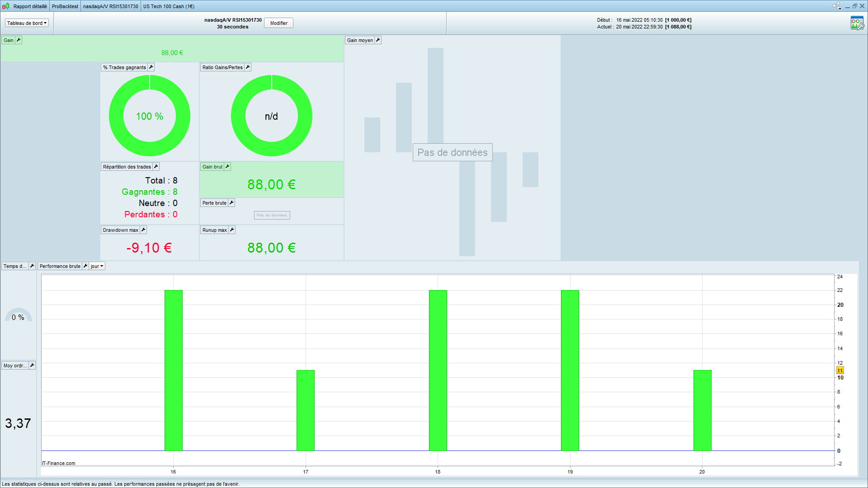The image size is (868, 488).
Task: Click wrench next to Répartition des trades
Action: click(x=156, y=167)
